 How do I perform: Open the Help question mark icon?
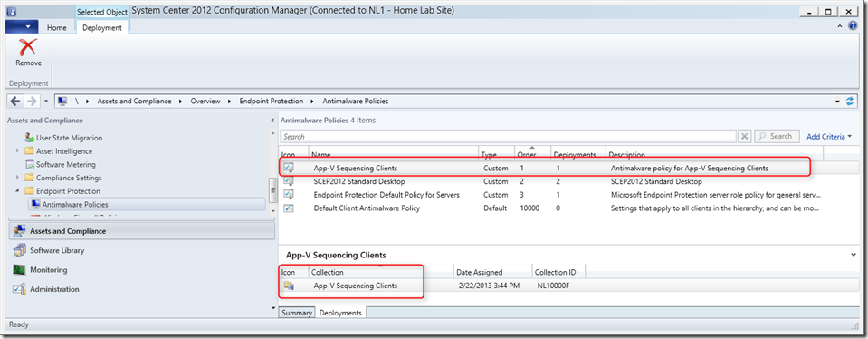pos(853,26)
